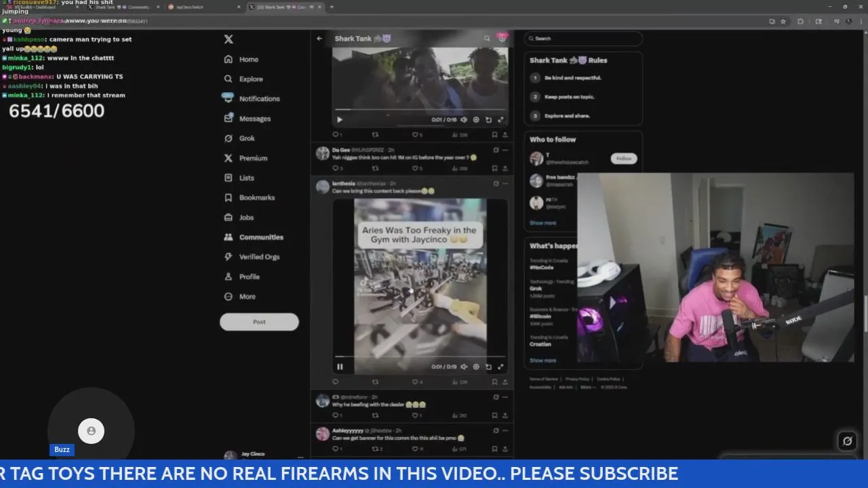The image size is (868, 488).
Task: Mute the Aries gym video
Action: coord(464,367)
